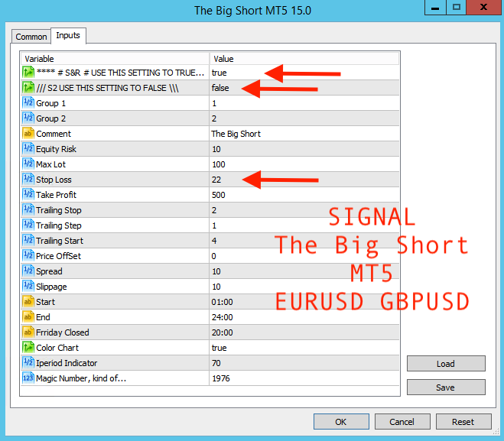Click the string icon next to Comment
The image size is (504, 441).
tap(28, 133)
